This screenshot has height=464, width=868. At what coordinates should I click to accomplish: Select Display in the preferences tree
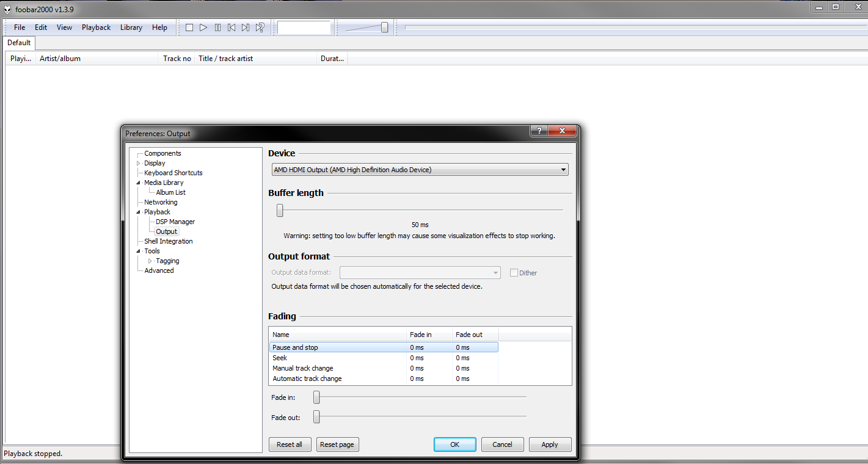(155, 163)
